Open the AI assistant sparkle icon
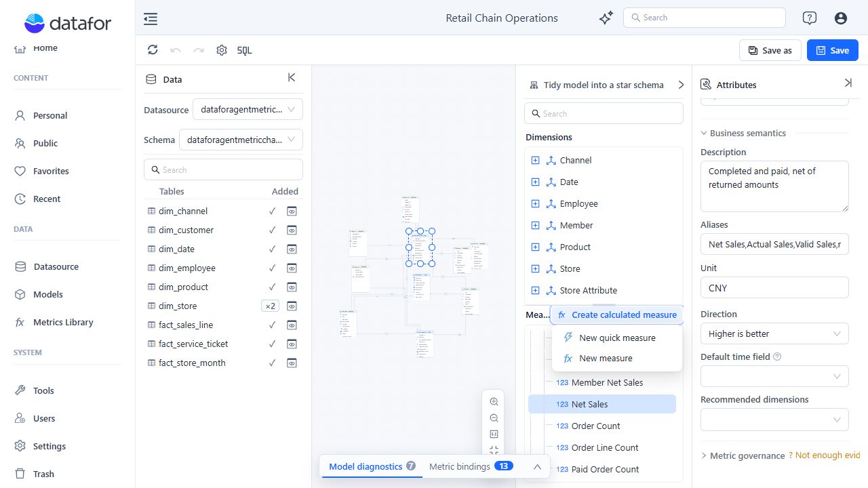The width and height of the screenshot is (868, 488). (x=606, y=18)
